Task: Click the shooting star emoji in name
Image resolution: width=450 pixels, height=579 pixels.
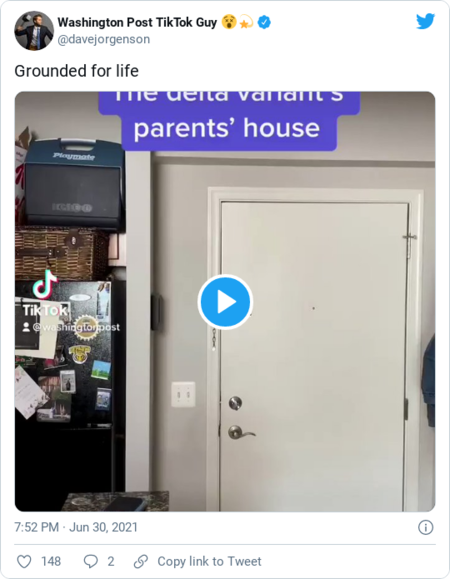Action: 246,23
